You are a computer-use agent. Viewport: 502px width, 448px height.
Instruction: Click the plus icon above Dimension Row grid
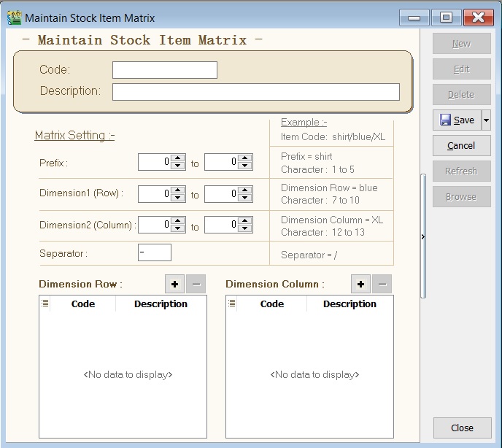pyautogui.click(x=176, y=285)
